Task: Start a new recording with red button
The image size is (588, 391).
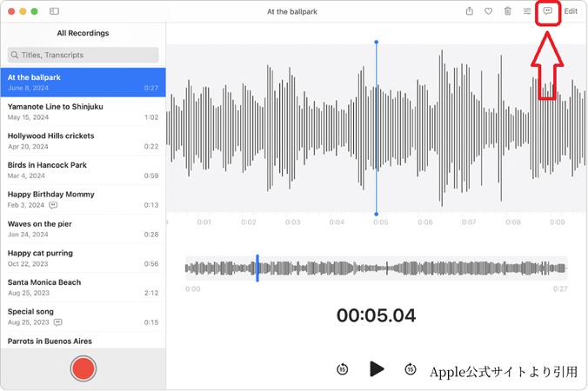Action: tap(83, 368)
